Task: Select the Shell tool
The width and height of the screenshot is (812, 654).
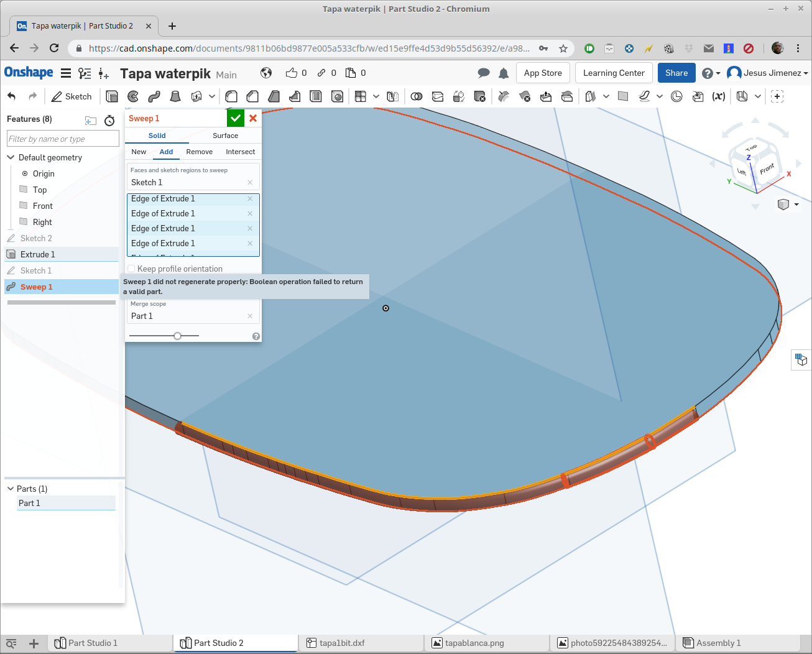Action: (316, 96)
